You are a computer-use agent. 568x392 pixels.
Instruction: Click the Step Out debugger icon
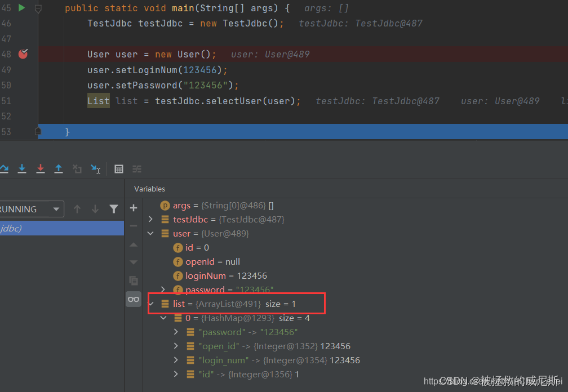pyautogui.click(x=59, y=168)
